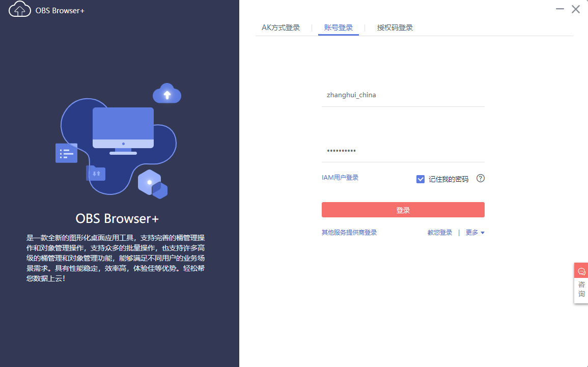This screenshot has width=588, height=367.
Task: Focus the zhanghui_china username field
Action: pyautogui.click(x=403, y=95)
